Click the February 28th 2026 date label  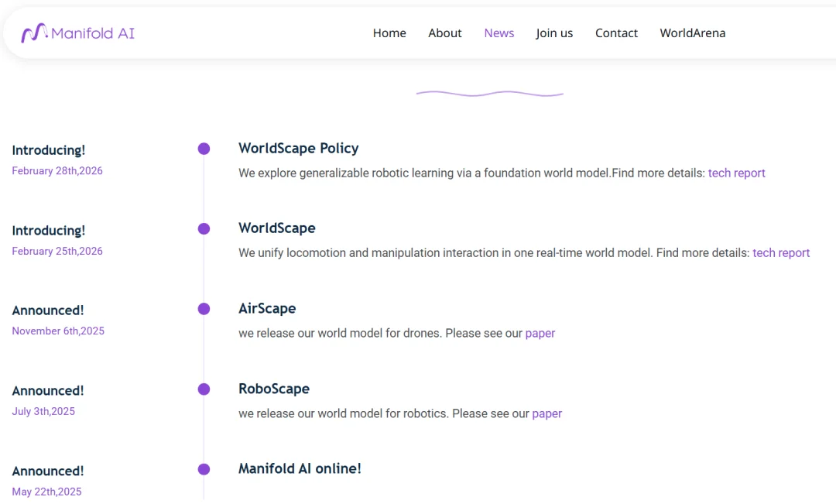tap(57, 170)
